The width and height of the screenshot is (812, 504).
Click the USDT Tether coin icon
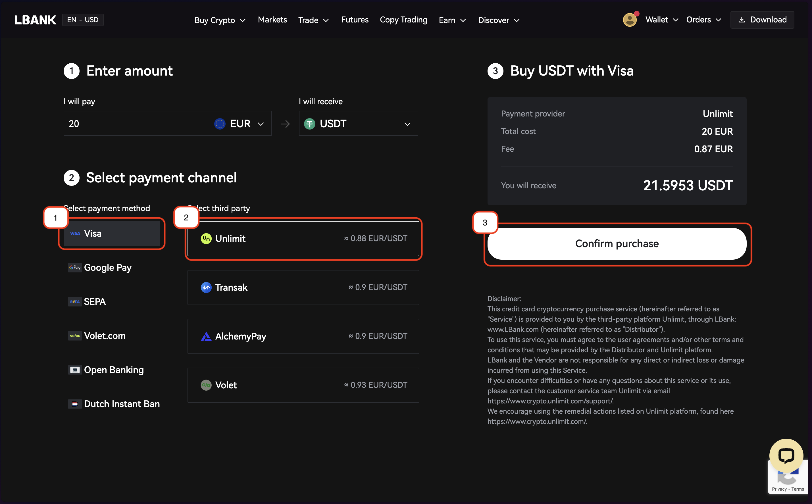tap(309, 124)
